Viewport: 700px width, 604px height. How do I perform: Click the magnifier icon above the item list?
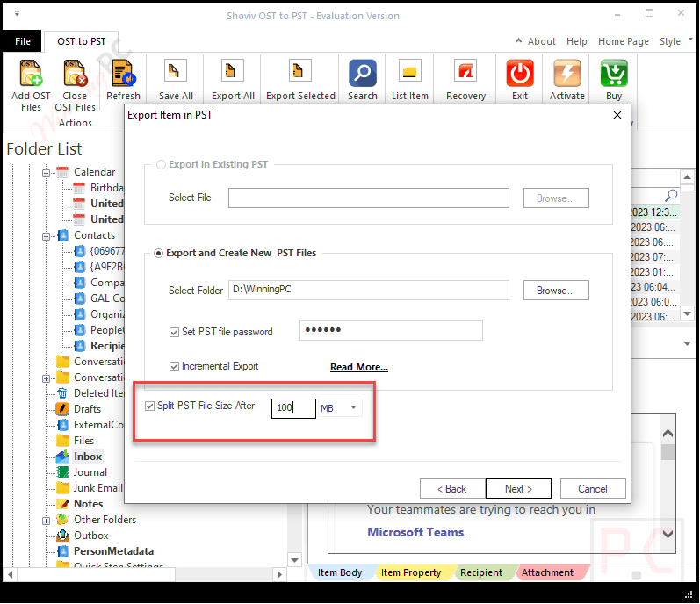(x=670, y=196)
